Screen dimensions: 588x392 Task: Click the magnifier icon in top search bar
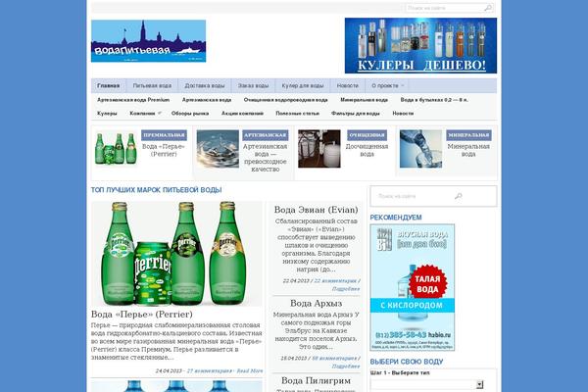click(x=488, y=8)
